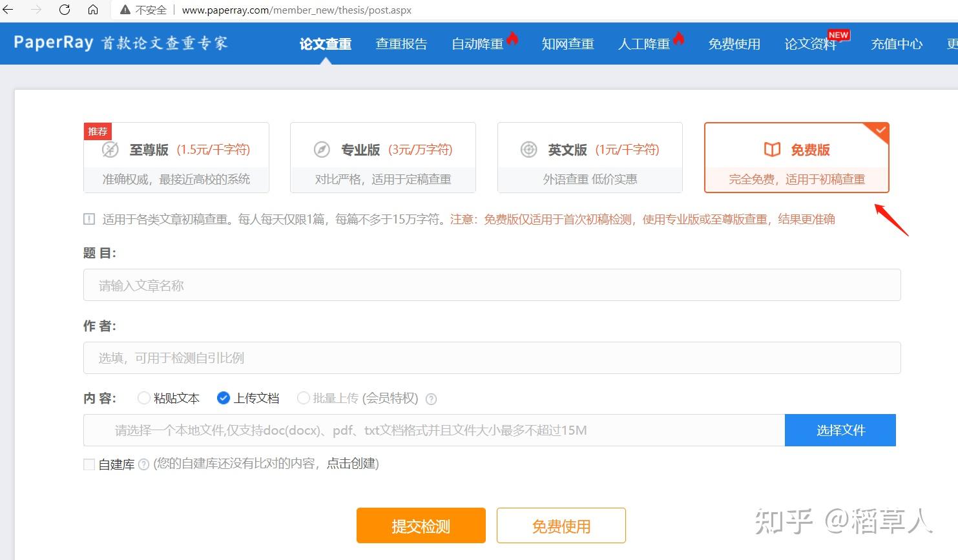This screenshot has width=958, height=560.
Task: Choose the 专业版 plan card
Action: pyautogui.click(x=383, y=158)
